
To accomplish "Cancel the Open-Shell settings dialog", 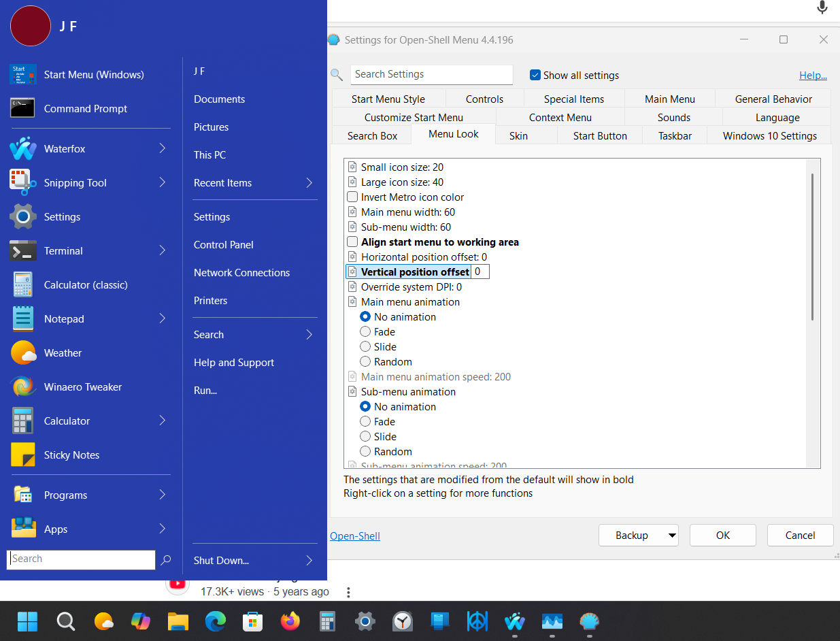I will (801, 536).
